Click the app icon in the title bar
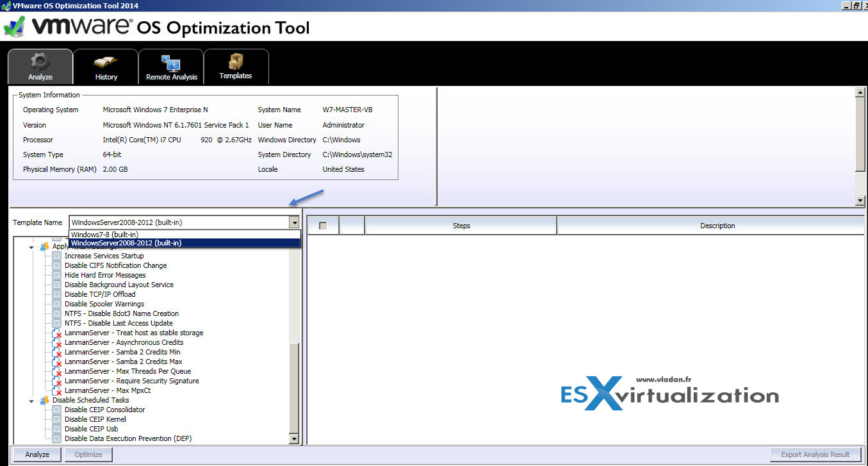868x466 pixels. (6, 6)
